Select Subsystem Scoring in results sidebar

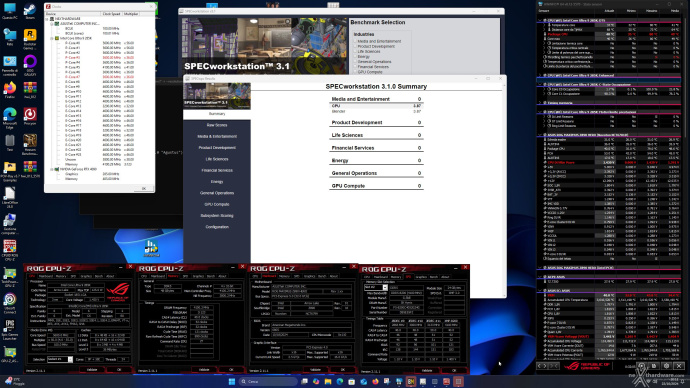(x=217, y=216)
